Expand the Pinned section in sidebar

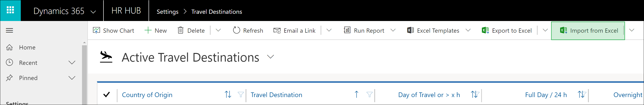tap(72, 78)
